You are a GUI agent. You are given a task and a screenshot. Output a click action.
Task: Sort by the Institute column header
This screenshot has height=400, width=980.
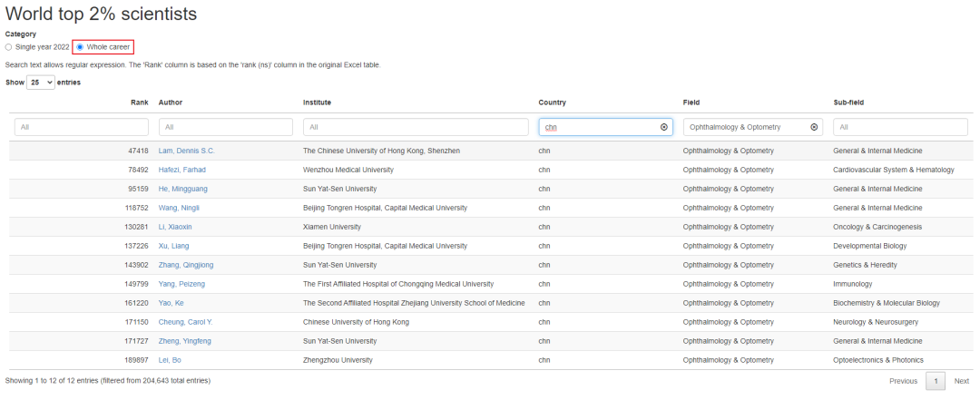point(317,102)
